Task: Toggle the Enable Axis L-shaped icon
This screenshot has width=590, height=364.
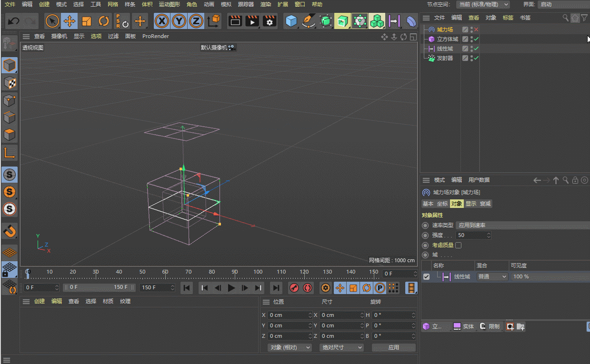Action: point(10,152)
